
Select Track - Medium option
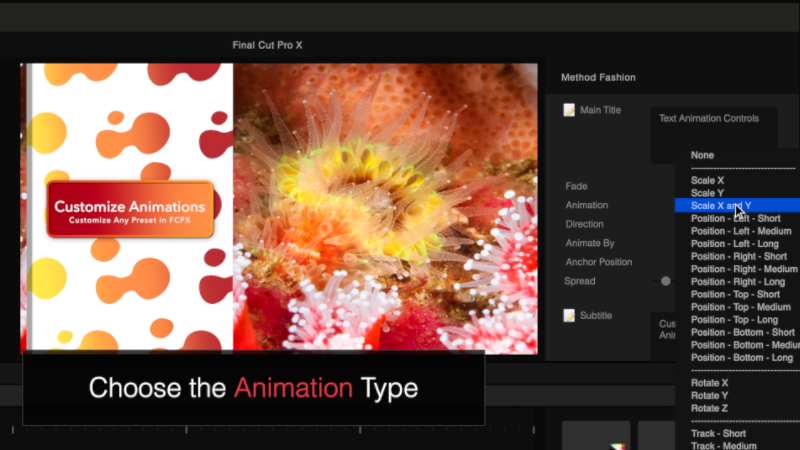(x=723, y=446)
